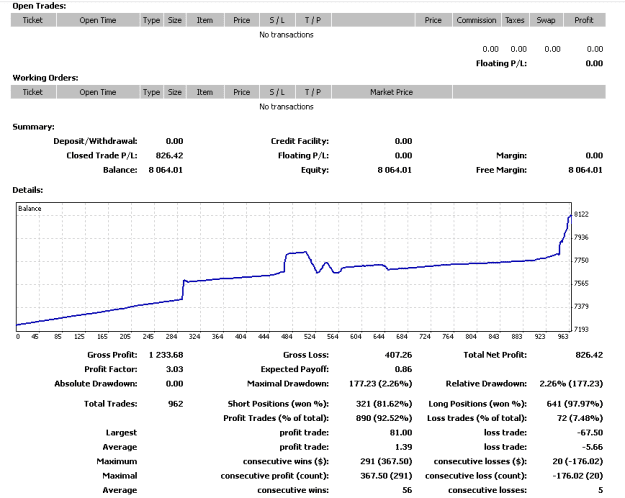
Task: Select the Ticket header in Open Trades table
Action: tap(33, 20)
